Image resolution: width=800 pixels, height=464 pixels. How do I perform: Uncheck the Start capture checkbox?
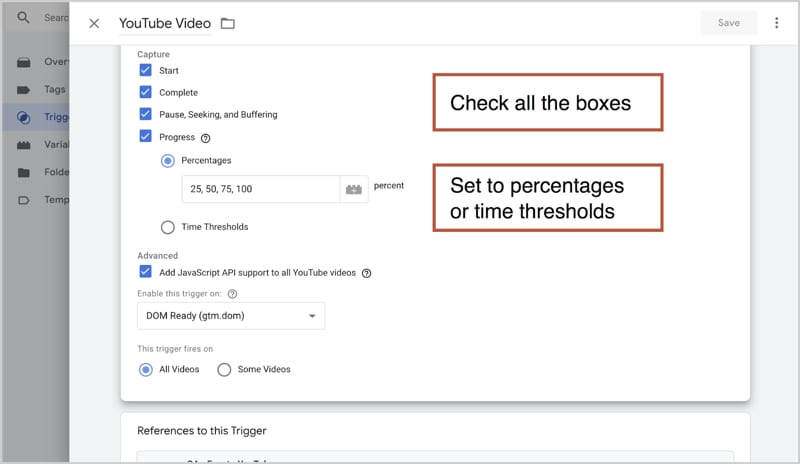(145, 70)
